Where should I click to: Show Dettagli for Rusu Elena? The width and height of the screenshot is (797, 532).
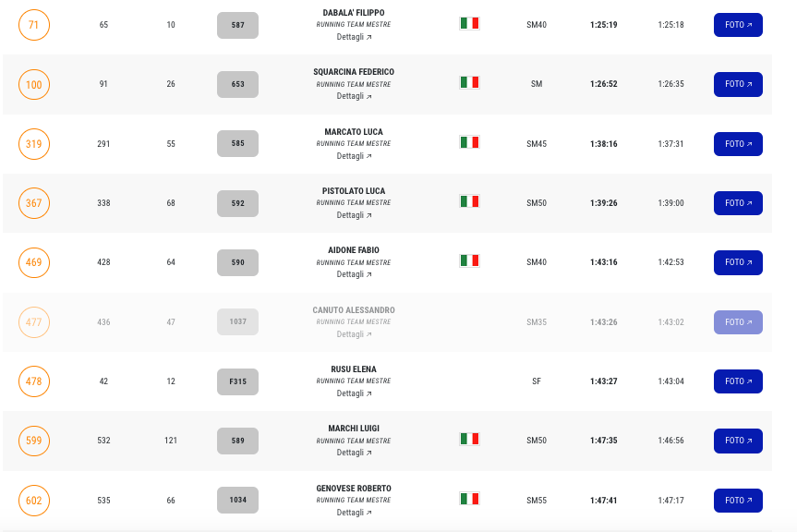[x=354, y=393]
